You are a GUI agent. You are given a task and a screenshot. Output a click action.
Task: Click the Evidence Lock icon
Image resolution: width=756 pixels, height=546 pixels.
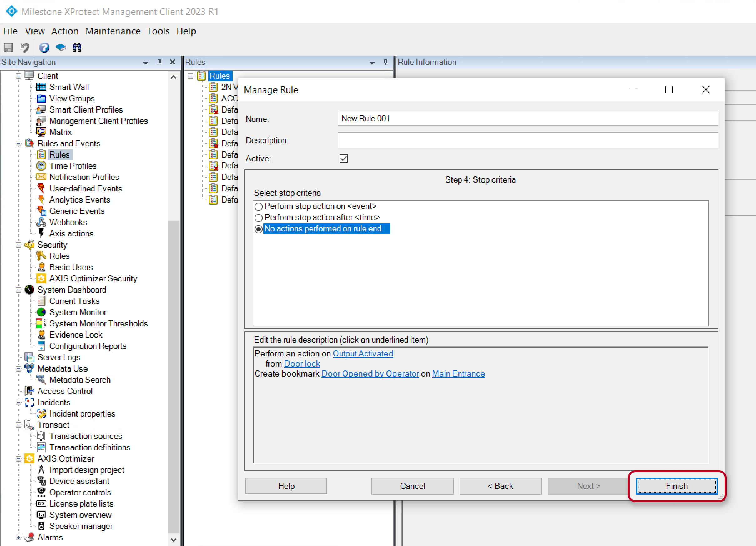tap(41, 335)
